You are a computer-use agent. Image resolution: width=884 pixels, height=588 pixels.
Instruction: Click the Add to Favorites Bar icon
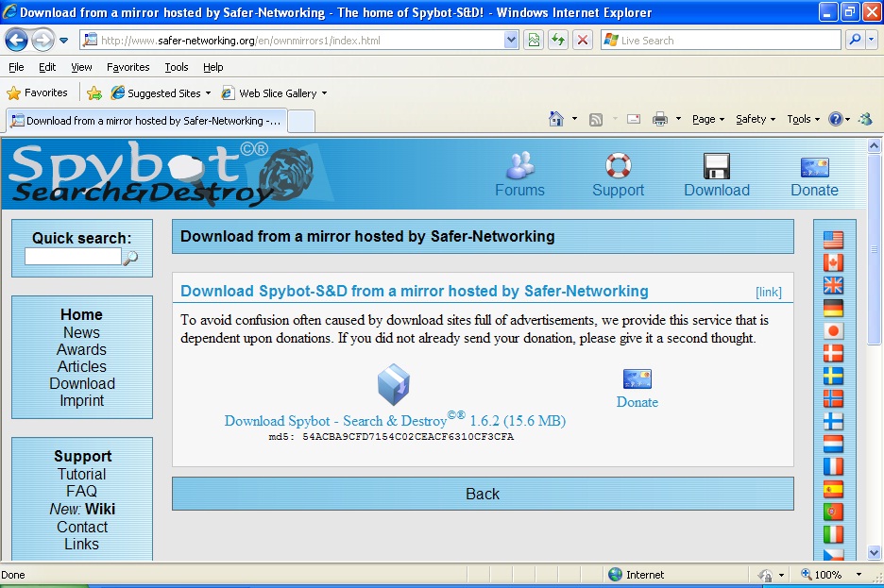[x=94, y=92]
